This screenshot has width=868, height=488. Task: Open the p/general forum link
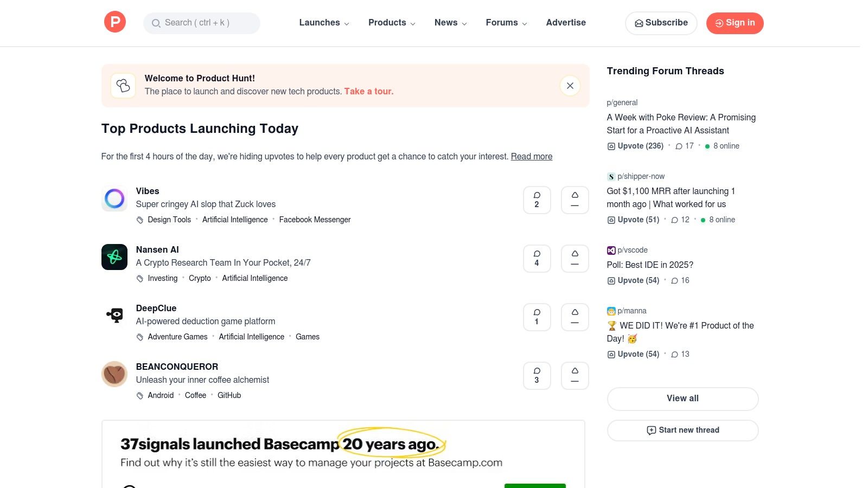[622, 102]
